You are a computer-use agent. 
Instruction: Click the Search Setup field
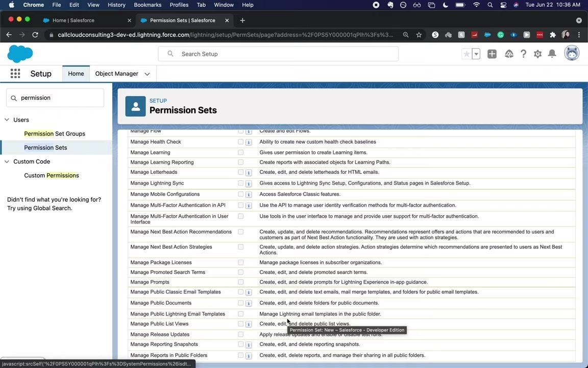pyautogui.click(x=278, y=54)
